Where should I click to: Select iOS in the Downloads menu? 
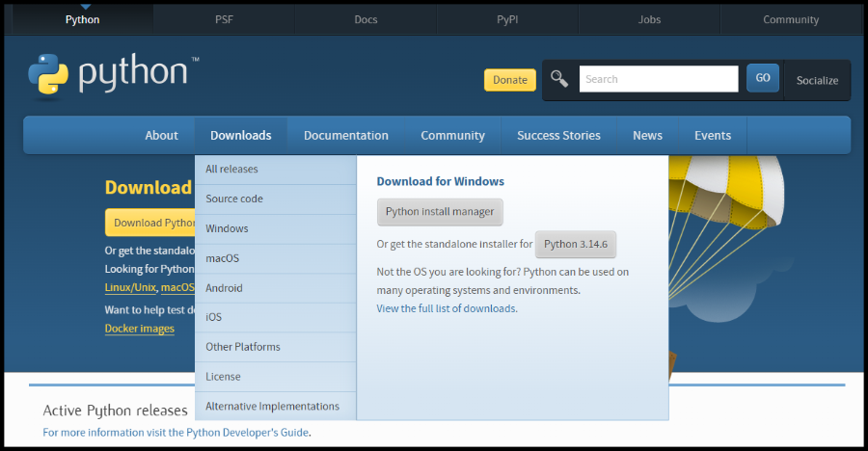click(275, 318)
